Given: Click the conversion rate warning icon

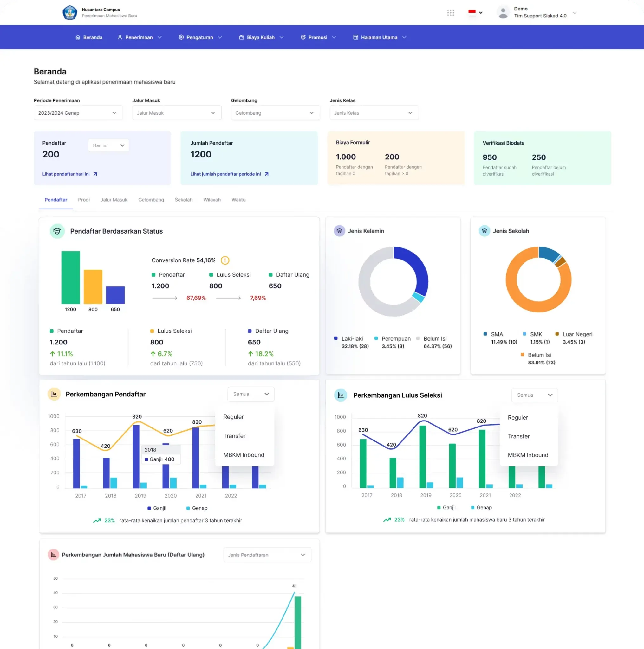Looking at the screenshot, I should [225, 260].
